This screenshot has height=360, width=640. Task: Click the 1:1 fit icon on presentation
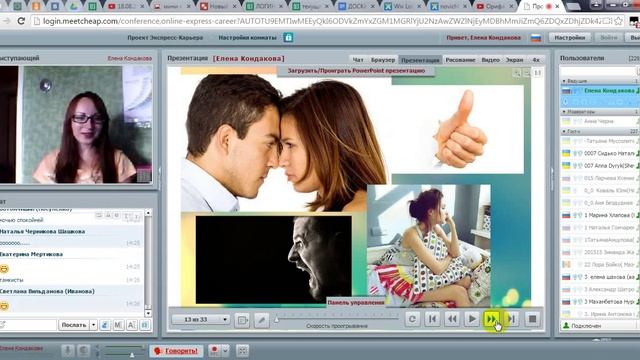(x=538, y=73)
